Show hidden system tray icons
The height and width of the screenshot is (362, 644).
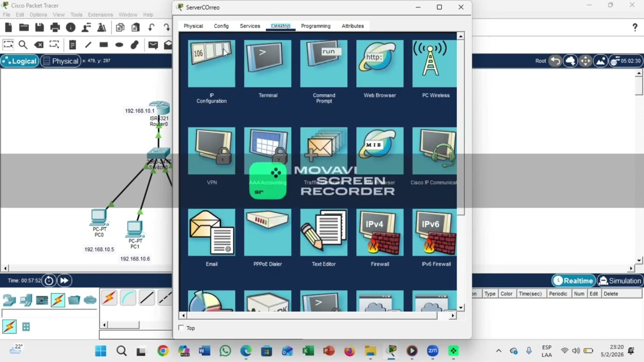pos(499,351)
